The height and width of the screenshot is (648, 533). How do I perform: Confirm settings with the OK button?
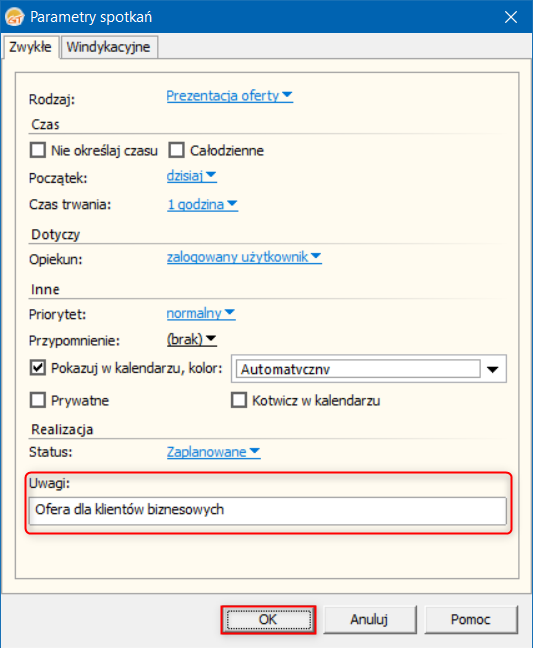[268, 619]
